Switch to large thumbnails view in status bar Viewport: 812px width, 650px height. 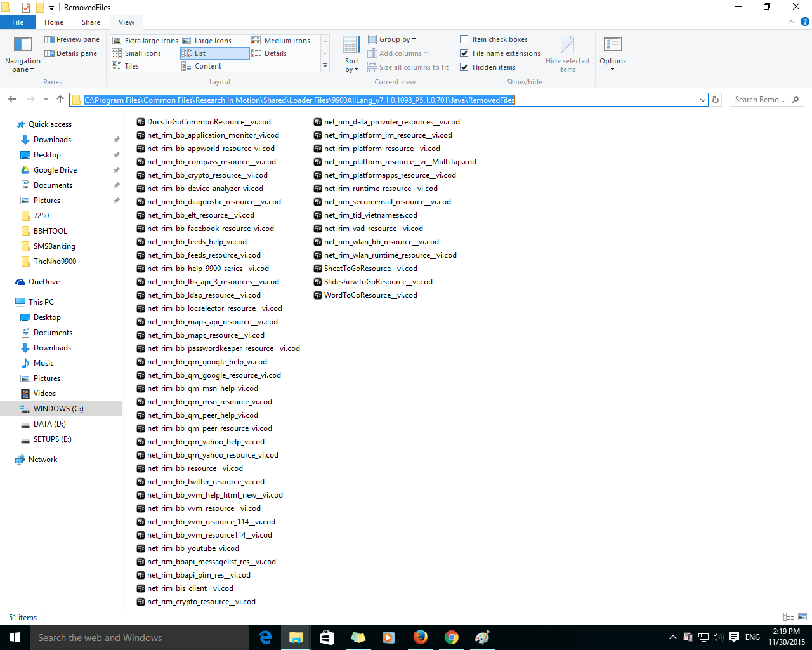pos(802,616)
